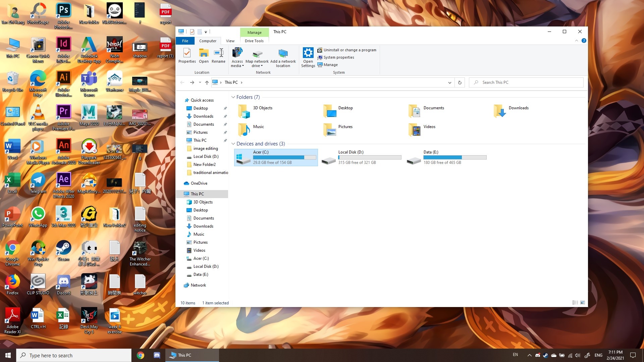The width and height of the screenshot is (644, 362).
Task: Switch to large icons view in status bar
Action: [583, 303]
